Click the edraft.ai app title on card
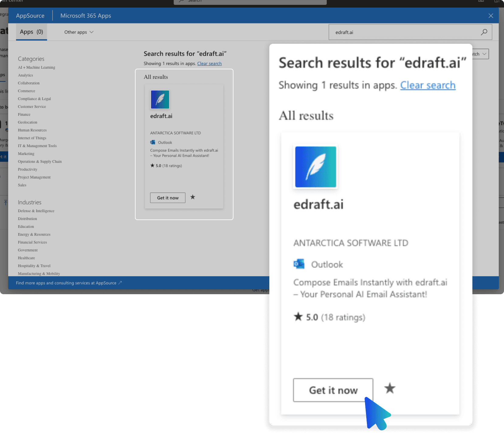 (161, 116)
